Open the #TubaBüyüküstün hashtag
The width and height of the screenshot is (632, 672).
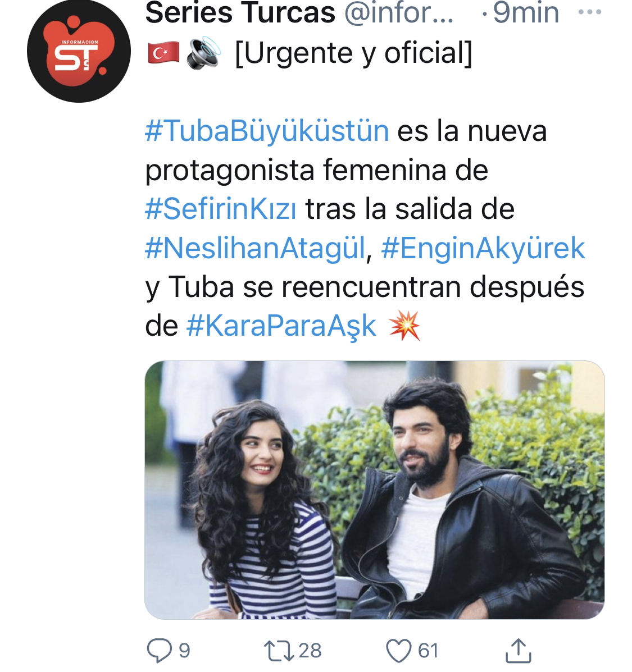pyautogui.click(x=267, y=131)
